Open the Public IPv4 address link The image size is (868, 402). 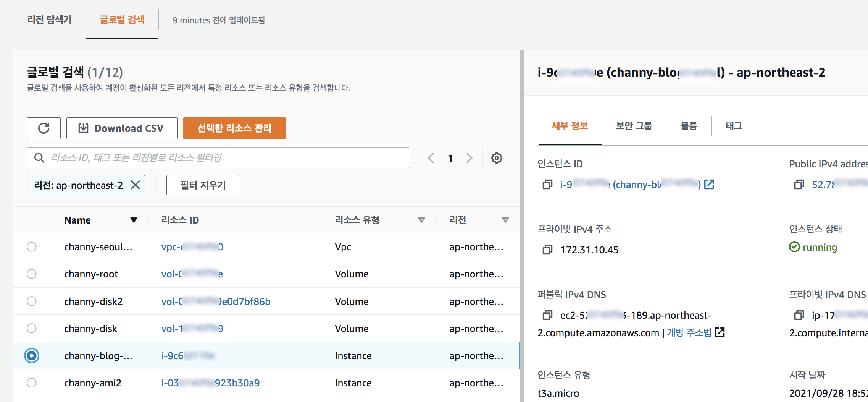tap(840, 185)
